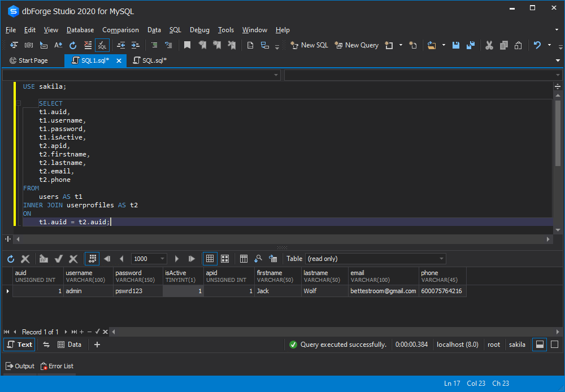Click the editor vertical scrollbar thumb
565x392 pixels.
[x=558, y=133]
